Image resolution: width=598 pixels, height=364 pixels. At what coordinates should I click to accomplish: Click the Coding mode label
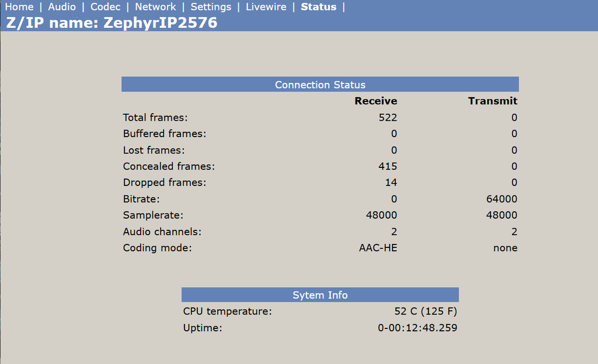(x=157, y=248)
